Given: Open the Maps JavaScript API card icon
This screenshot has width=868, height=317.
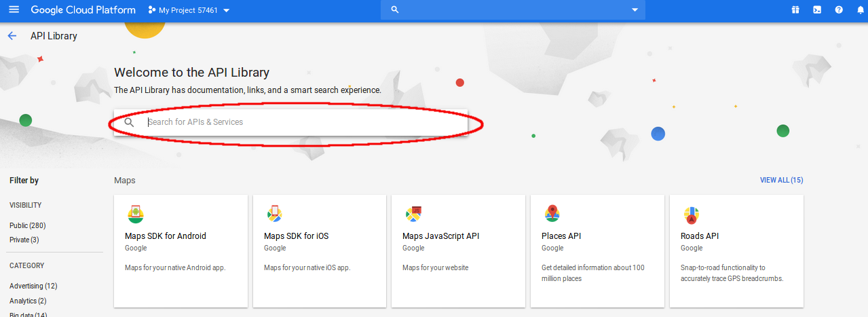Looking at the screenshot, I should click(413, 214).
